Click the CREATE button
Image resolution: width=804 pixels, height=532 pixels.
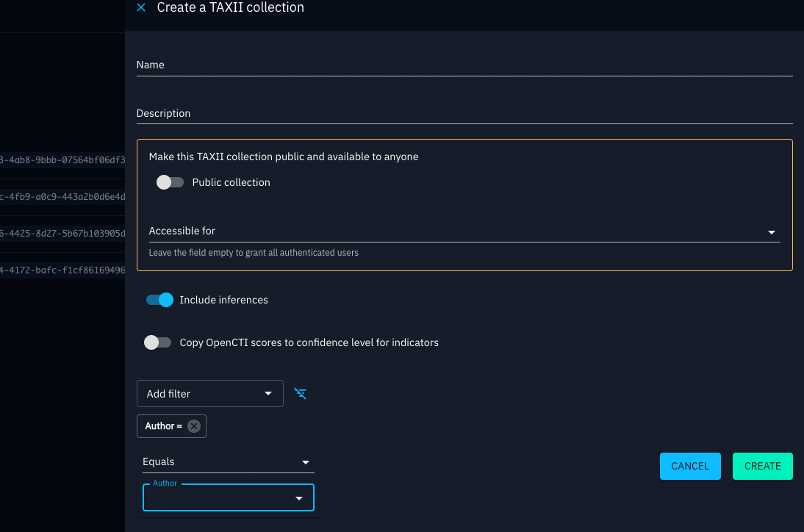click(x=762, y=466)
